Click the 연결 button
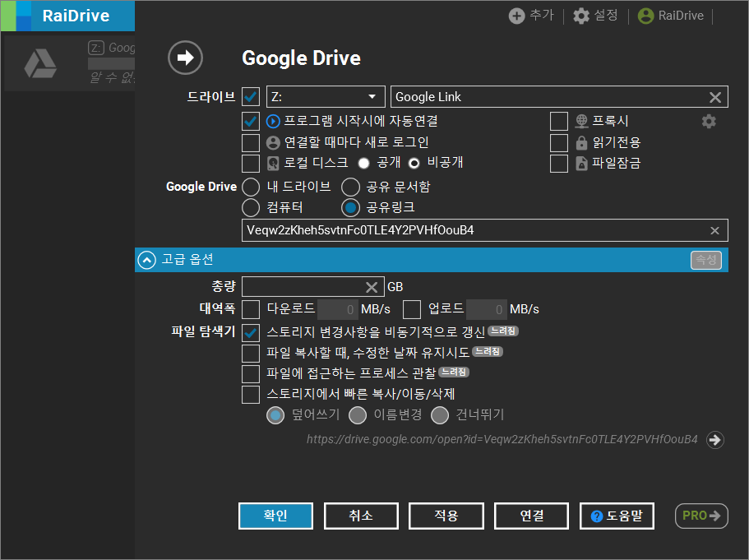Screen dimensions: 749x560 click(x=531, y=516)
